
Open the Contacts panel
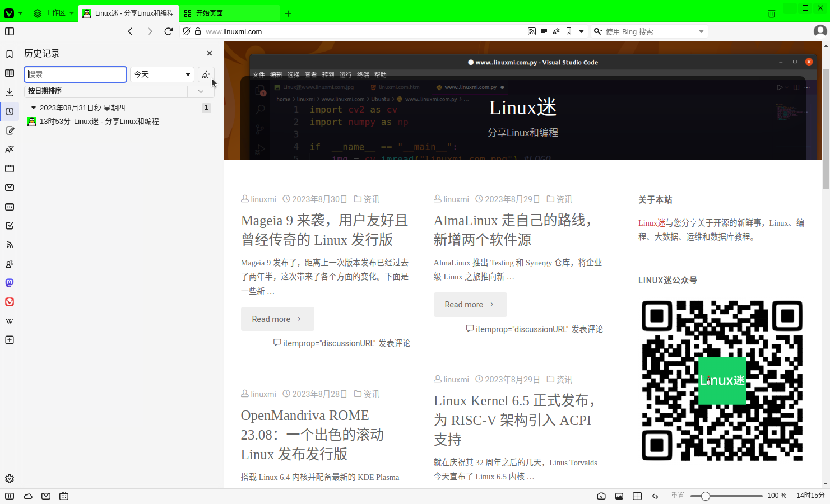click(x=10, y=264)
